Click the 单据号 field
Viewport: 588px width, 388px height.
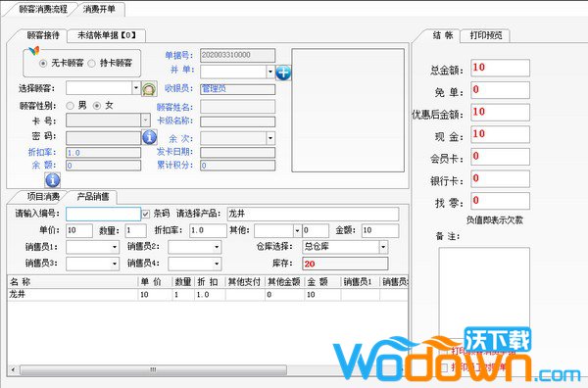pyautogui.click(x=237, y=55)
